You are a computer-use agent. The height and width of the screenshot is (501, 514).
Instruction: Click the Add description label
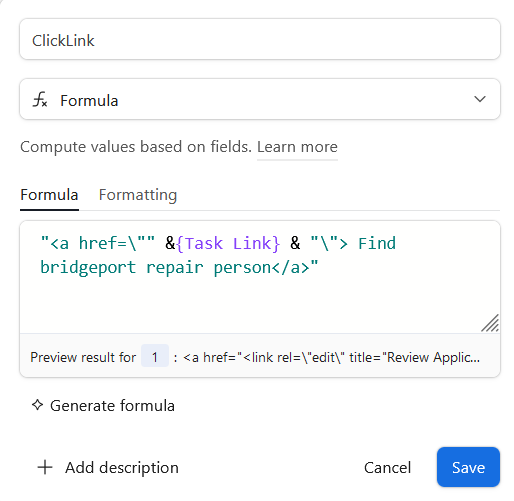click(x=122, y=467)
